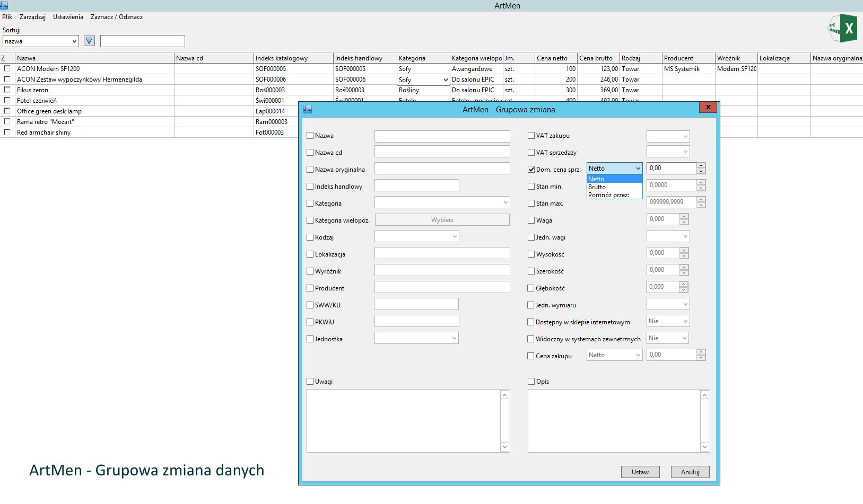The width and height of the screenshot is (863, 504).
Task: Enable Dostępny w sklepie internetowym checkbox
Action: pyautogui.click(x=530, y=322)
